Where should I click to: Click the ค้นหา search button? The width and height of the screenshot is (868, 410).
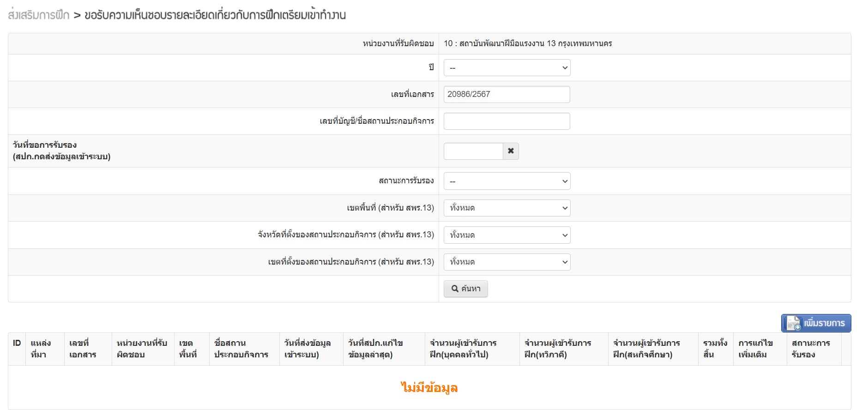point(465,289)
